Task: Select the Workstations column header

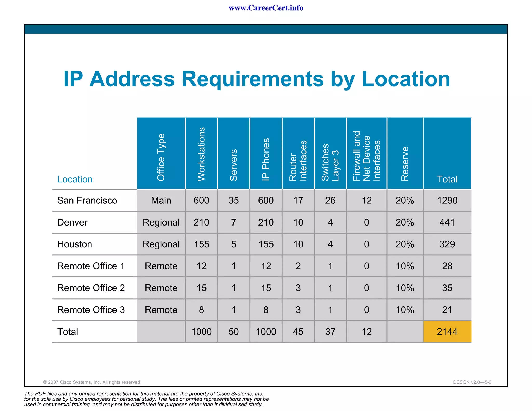Action: coord(201,153)
